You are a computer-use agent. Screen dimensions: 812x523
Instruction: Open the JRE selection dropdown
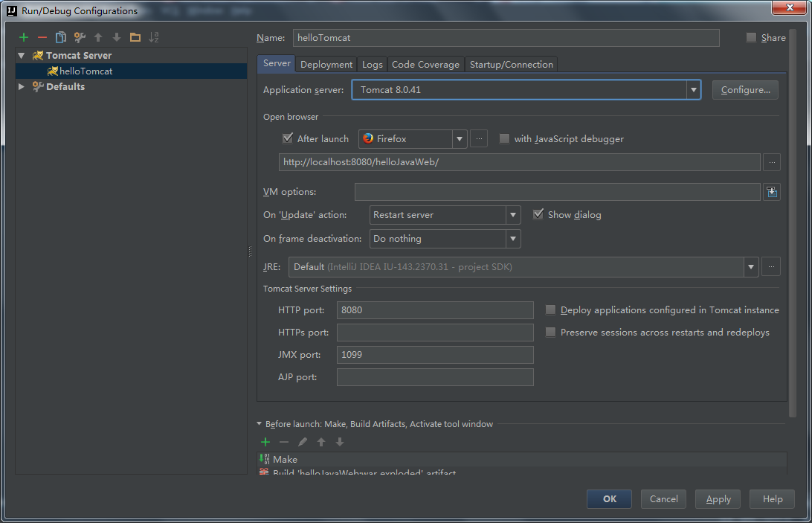(751, 267)
